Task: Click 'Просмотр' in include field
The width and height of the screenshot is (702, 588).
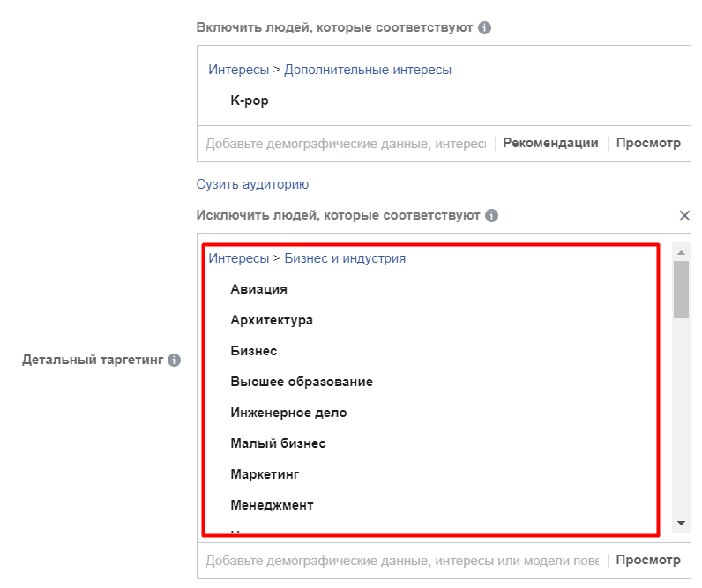Action: coord(648,143)
